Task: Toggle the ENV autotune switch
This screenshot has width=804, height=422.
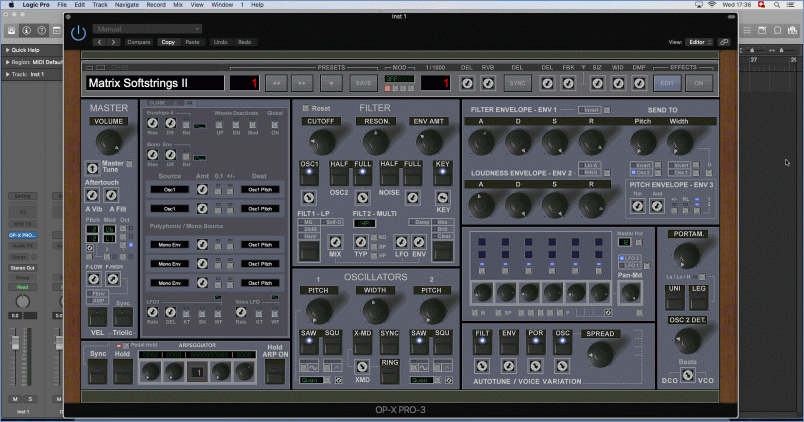Action: [509, 345]
